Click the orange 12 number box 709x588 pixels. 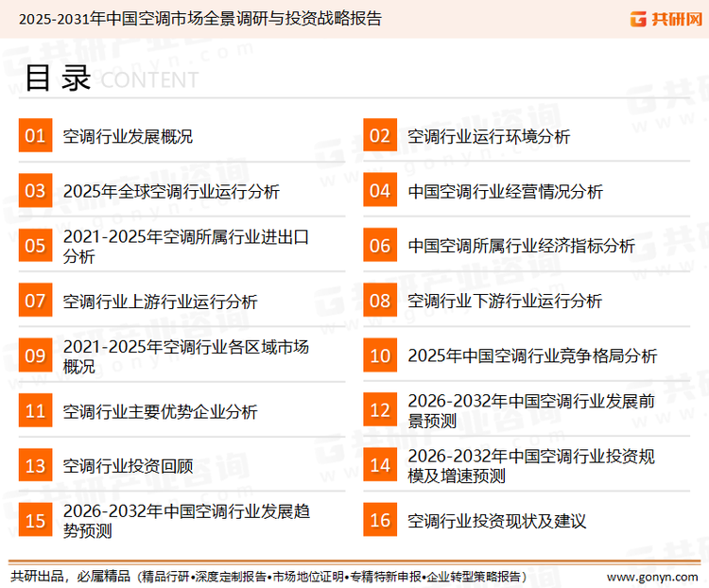click(380, 410)
